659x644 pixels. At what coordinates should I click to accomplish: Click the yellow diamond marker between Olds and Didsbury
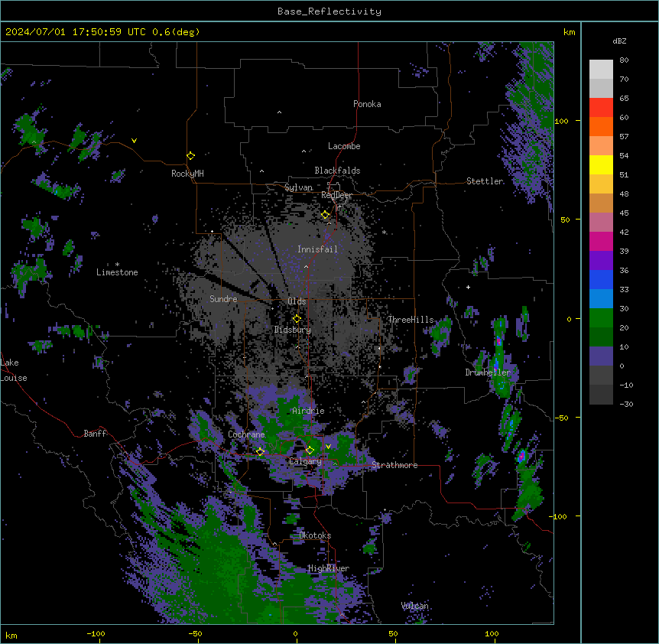click(297, 318)
